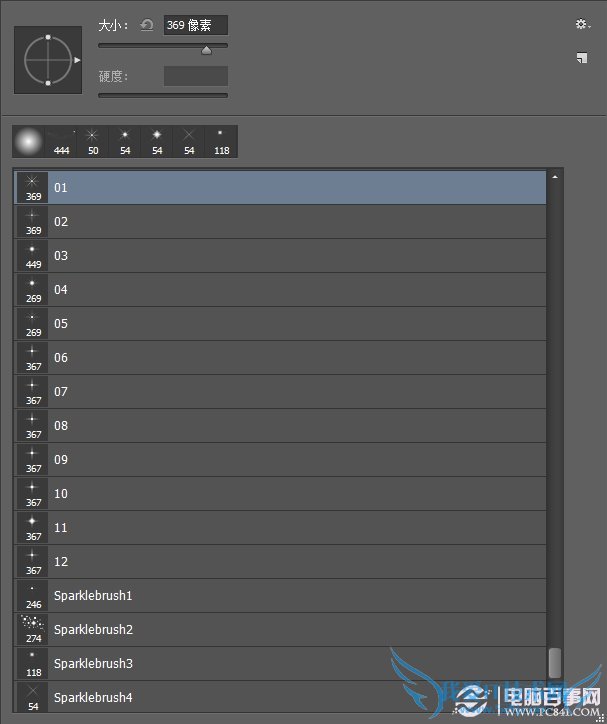Click the empty hardness value field

pos(196,76)
